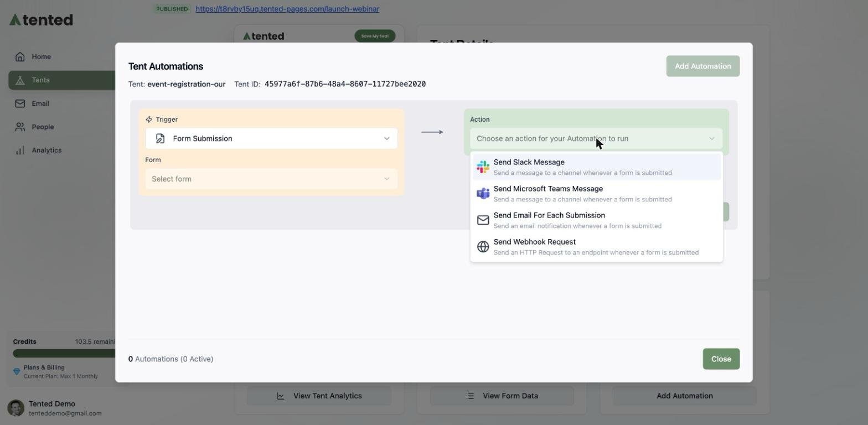Click the Home house icon
Screen dimensions: 868x425
point(20,56)
